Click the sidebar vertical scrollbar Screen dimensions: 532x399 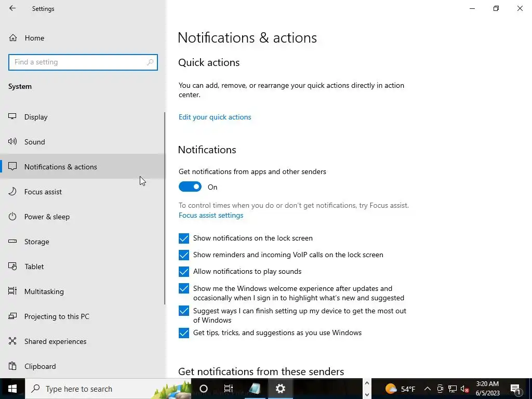(x=165, y=208)
